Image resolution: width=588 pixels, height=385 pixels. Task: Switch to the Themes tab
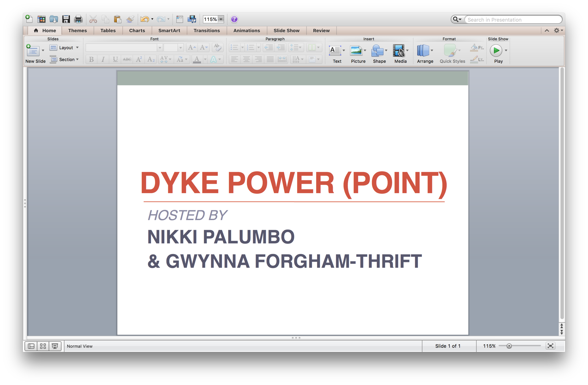(77, 31)
